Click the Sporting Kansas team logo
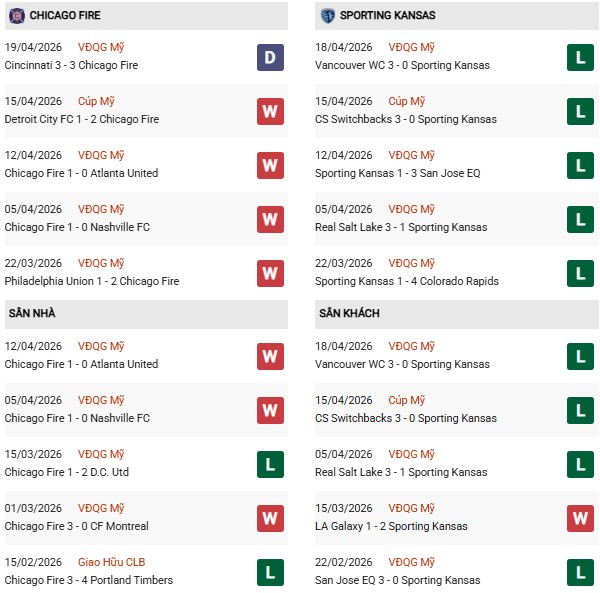The height and width of the screenshot is (593, 600). (327, 16)
